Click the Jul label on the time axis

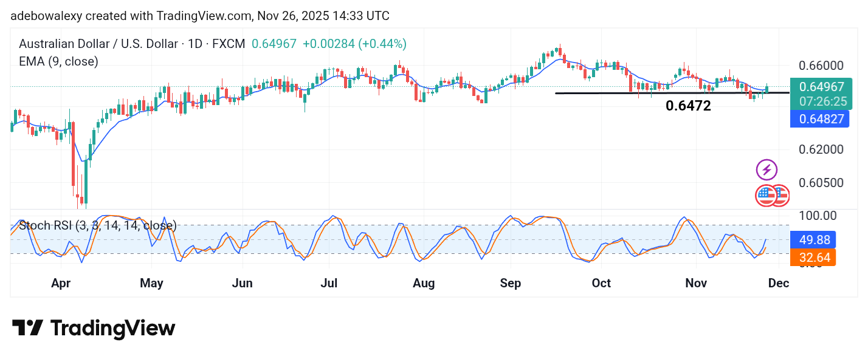[x=329, y=284]
